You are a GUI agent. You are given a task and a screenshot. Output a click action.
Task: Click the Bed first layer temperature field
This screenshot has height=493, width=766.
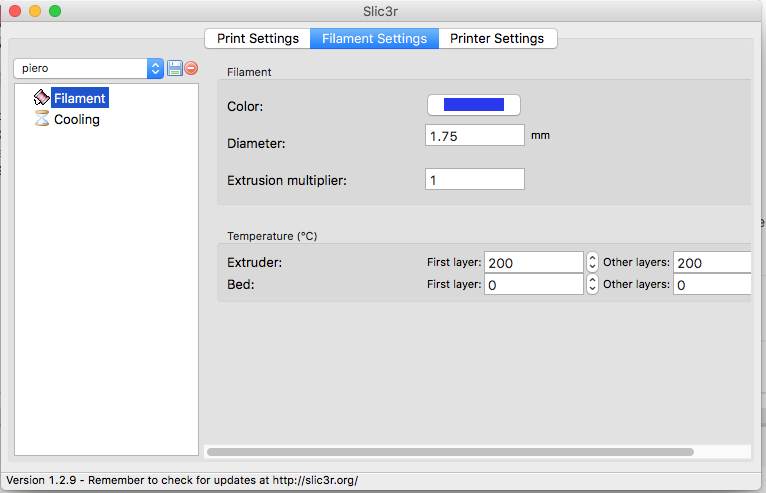click(533, 284)
